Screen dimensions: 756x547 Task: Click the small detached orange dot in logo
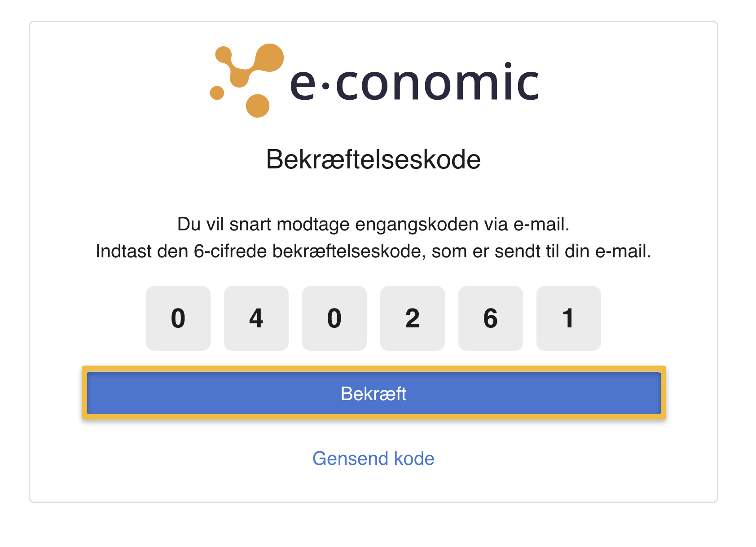tap(217, 93)
